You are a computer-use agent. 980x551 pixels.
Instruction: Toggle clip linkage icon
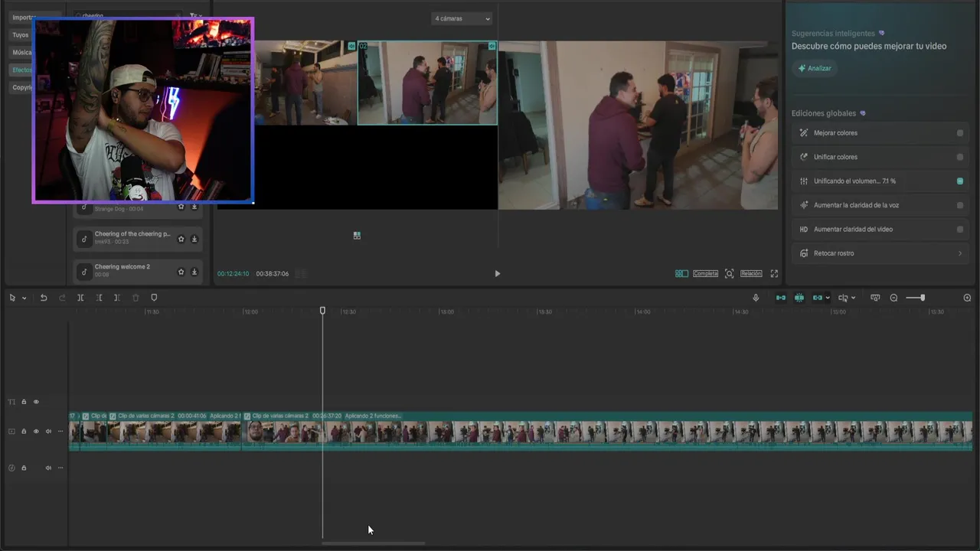[x=817, y=298]
